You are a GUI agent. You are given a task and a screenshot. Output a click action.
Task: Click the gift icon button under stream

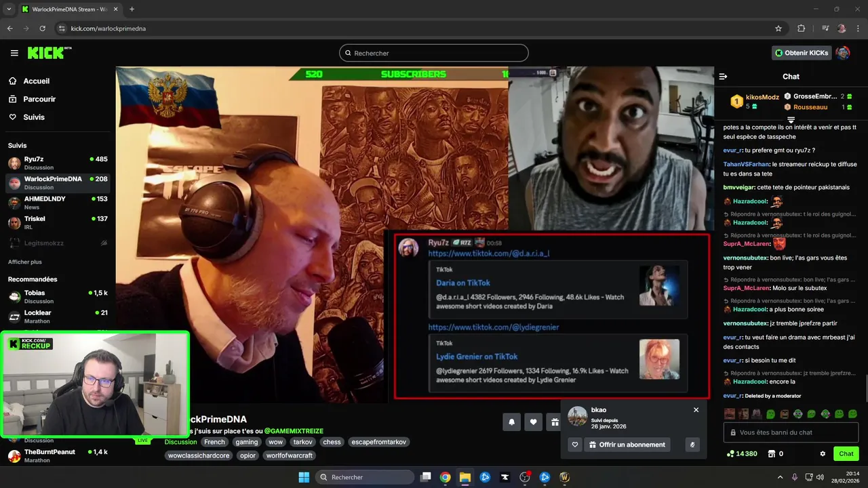tap(554, 422)
